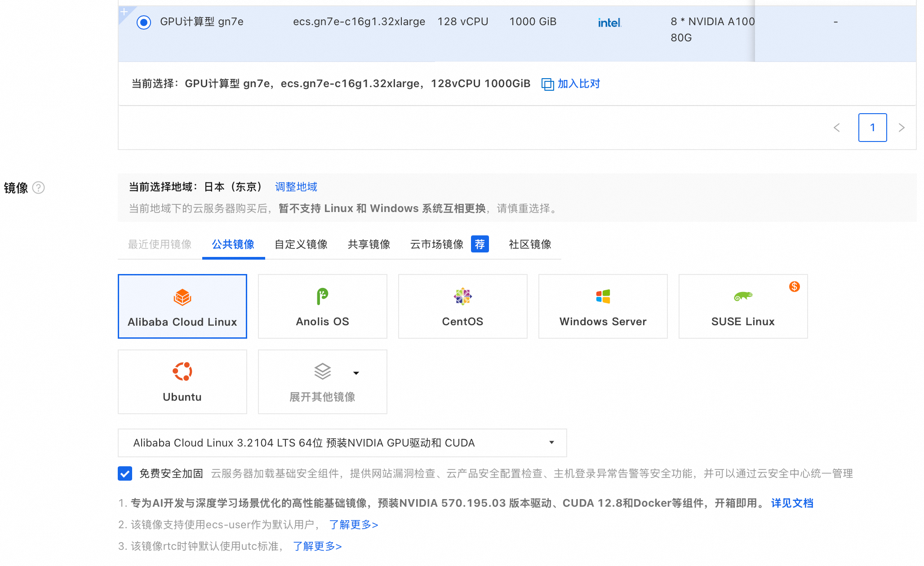Image resolution: width=924 pixels, height=566 pixels.
Task: Switch to 云市场镜像 tab
Action: pyautogui.click(x=437, y=244)
